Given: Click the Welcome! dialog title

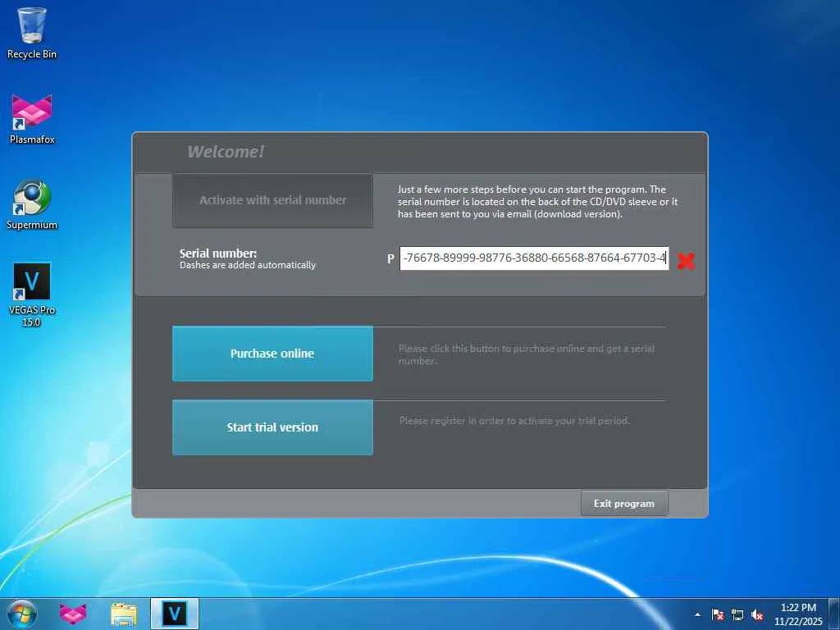Looking at the screenshot, I should (226, 152).
